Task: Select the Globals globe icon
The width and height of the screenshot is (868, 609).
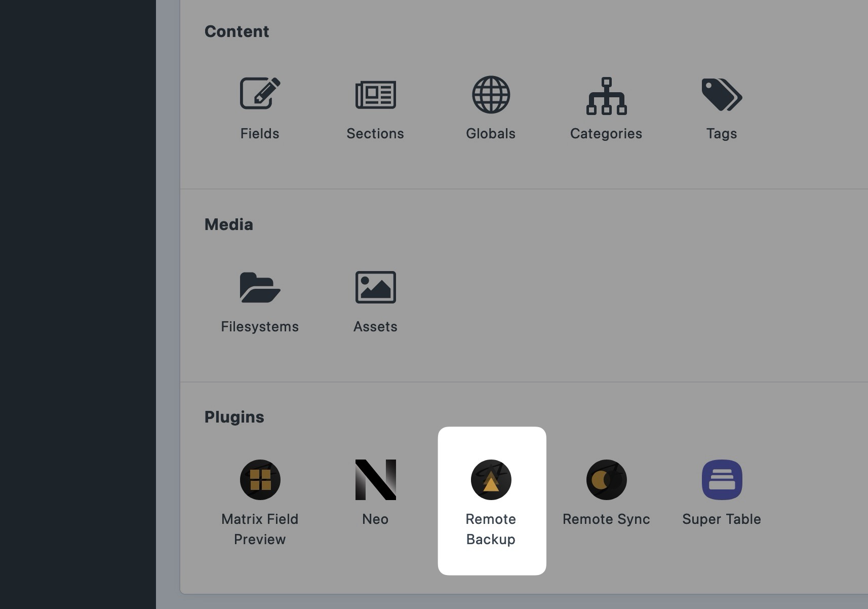Action: pyautogui.click(x=491, y=95)
